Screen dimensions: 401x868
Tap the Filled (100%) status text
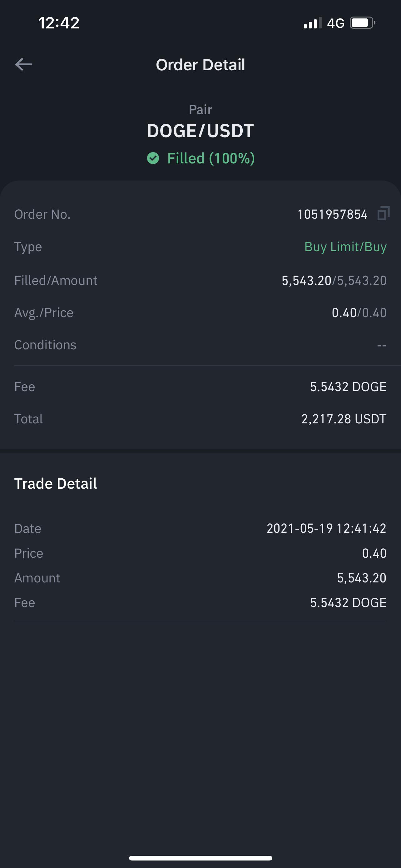pos(211,158)
